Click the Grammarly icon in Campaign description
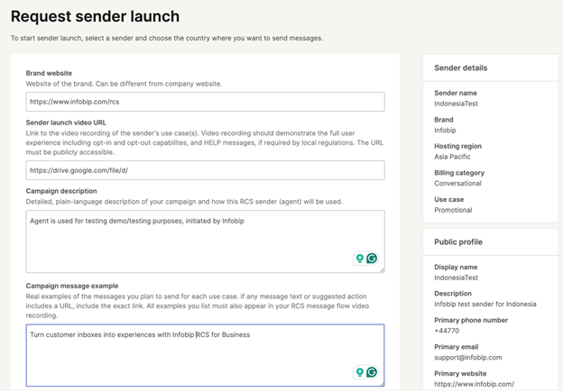This screenshot has height=392, width=563. [x=371, y=259]
